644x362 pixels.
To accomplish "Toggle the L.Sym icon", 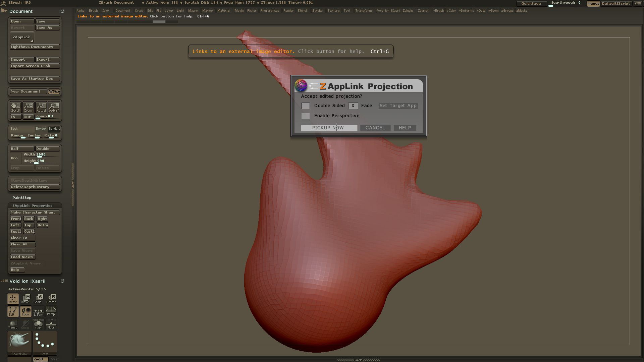I will point(38,311).
